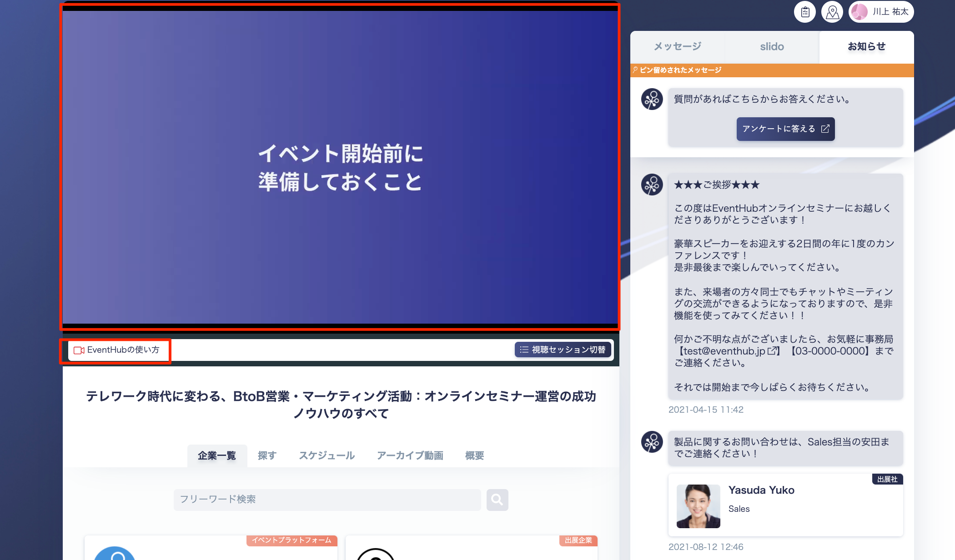Screen dimensions: 955x560
Task: Click the EventHub avatar beside the Sales inquiry message
Action: [652, 442]
